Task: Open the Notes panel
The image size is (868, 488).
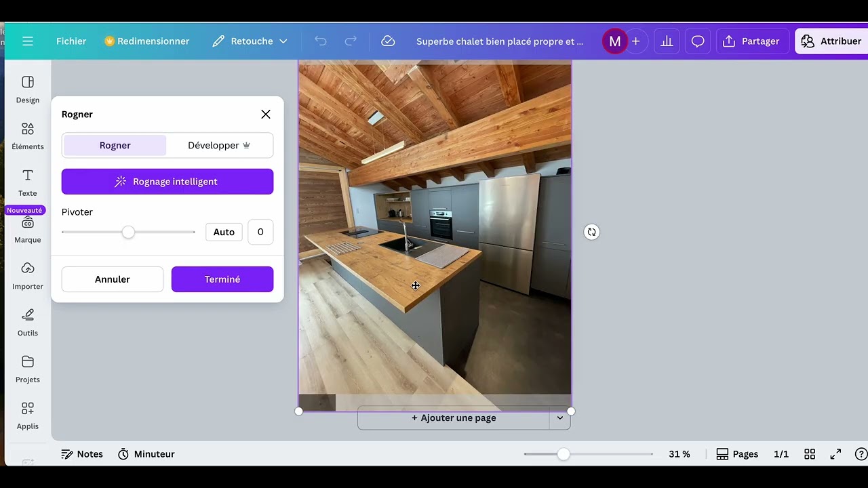Action: point(82,454)
